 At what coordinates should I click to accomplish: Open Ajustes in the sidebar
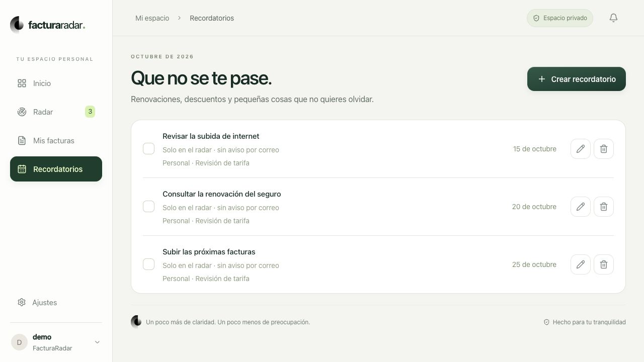pyautogui.click(x=56, y=303)
